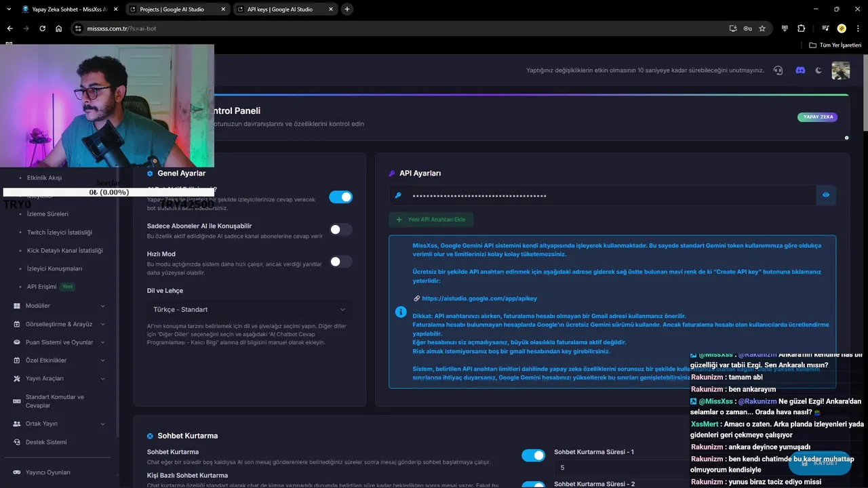Viewport: 868px width, 488px height.
Task: Click the page vertical scrollbar
Action: coord(865,92)
